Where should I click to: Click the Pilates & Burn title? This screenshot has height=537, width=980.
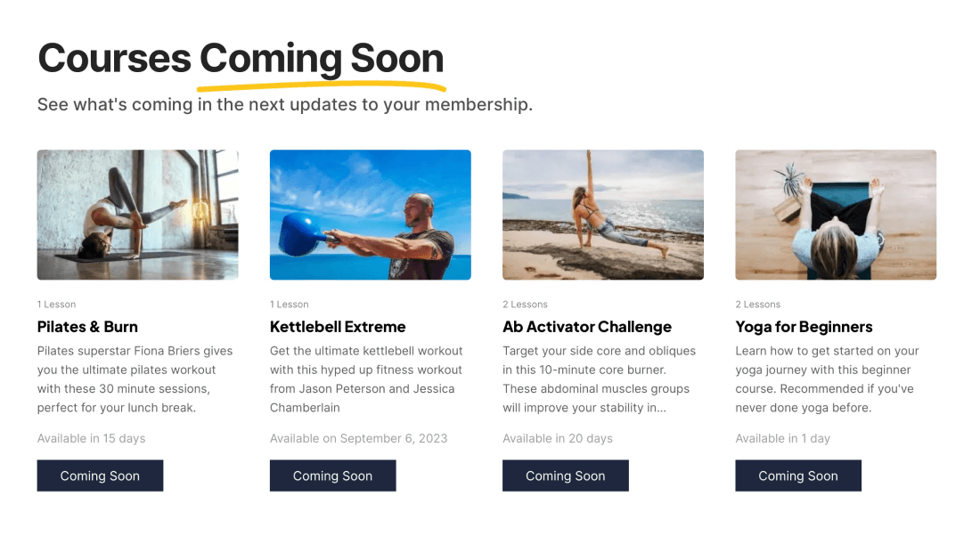click(87, 327)
